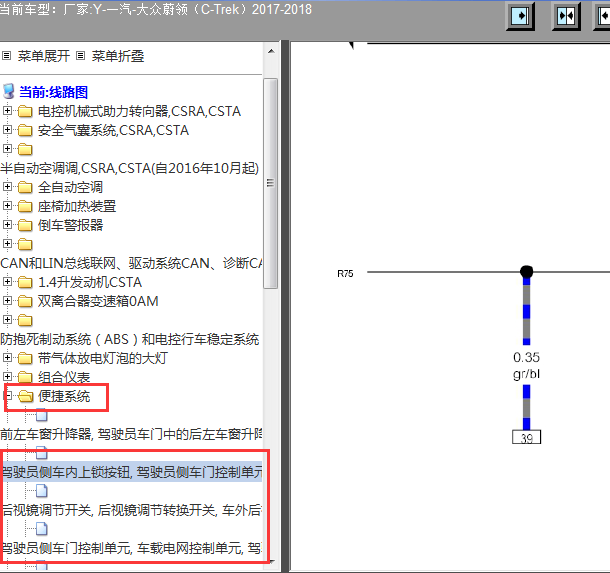The width and height of the screenshot is (610, 573).
Task: Expand the 1.4升发动机CSTA folder
Action: (x=7, y=281)
